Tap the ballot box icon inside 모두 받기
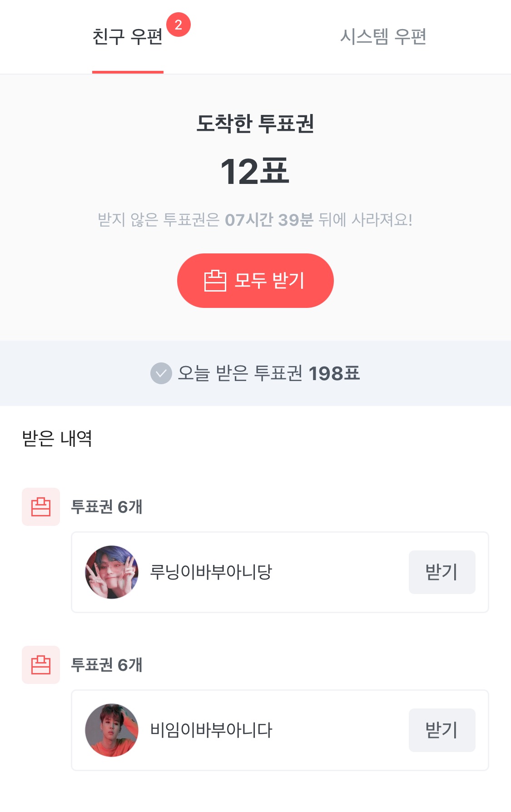The height and width of the screenshot is (812, 511). click(215, 281)
